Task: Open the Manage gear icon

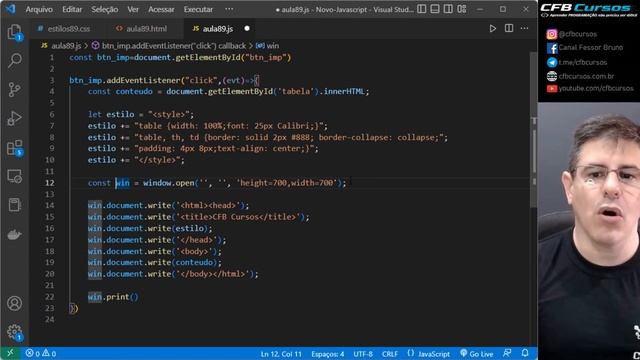Action: (14, 332)
